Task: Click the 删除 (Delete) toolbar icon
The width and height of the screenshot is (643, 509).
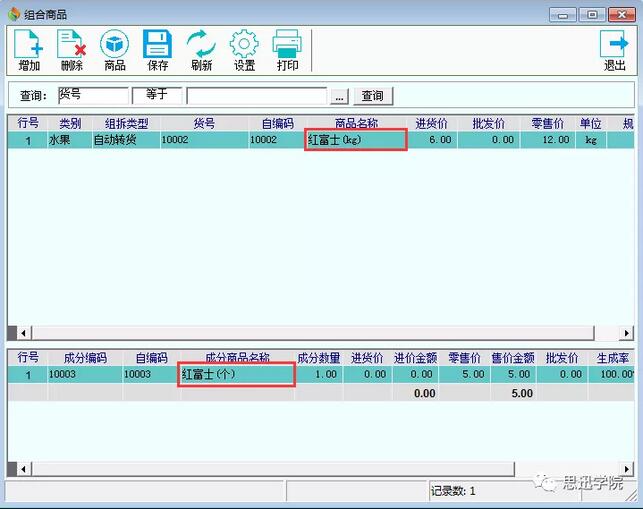Action: [72, 49]
